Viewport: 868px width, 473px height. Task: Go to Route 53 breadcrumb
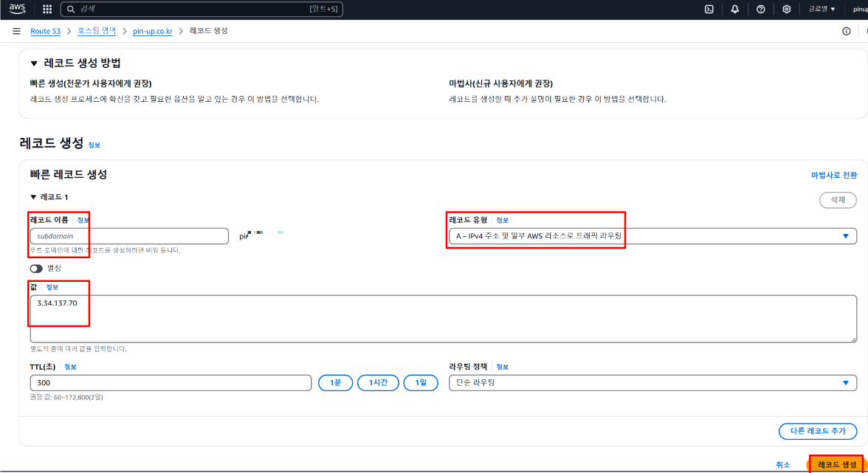[46, 31]
